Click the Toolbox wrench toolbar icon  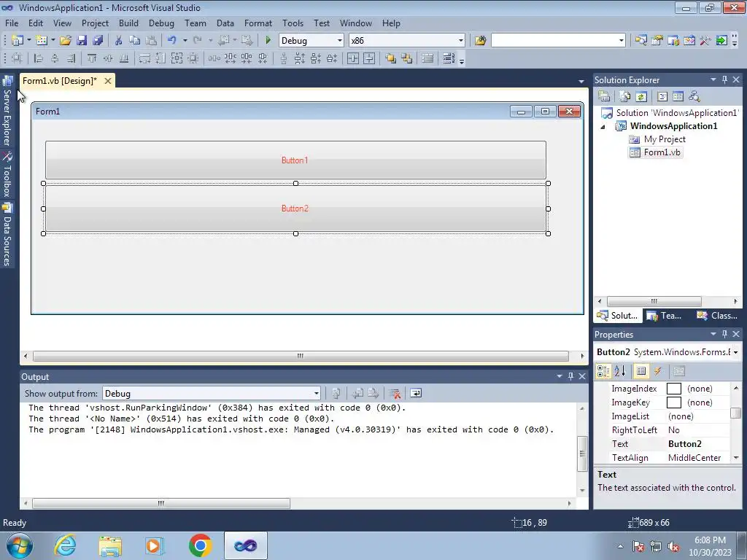pos(705,41)
